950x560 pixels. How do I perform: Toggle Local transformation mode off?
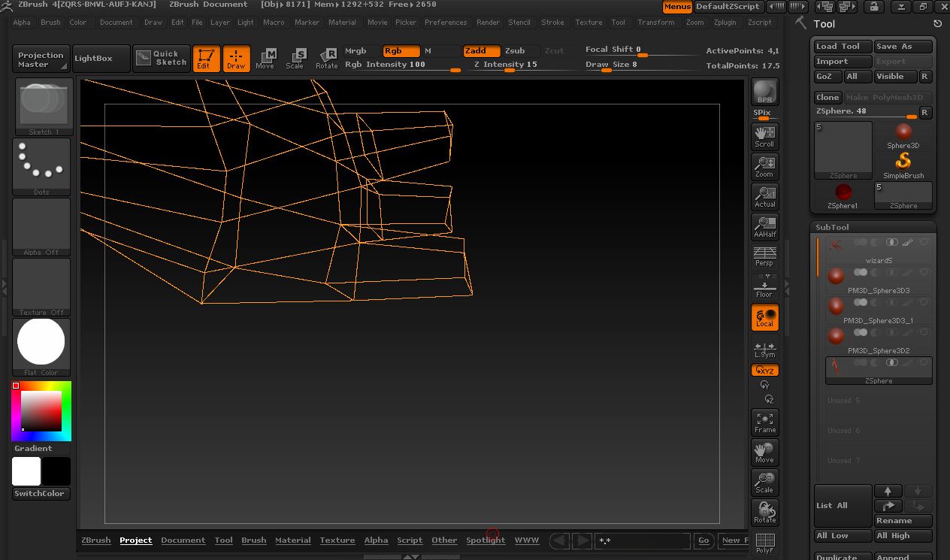click(764, 317)
